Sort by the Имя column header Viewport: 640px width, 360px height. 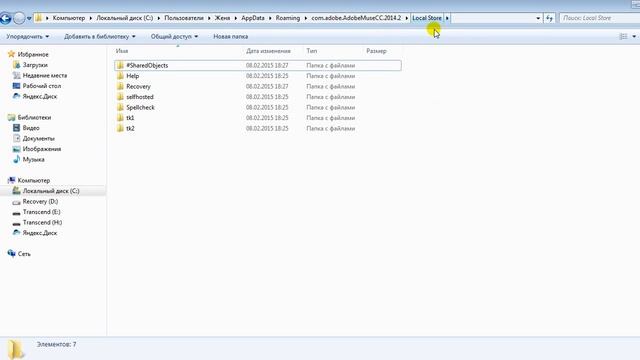click(122, 51)
